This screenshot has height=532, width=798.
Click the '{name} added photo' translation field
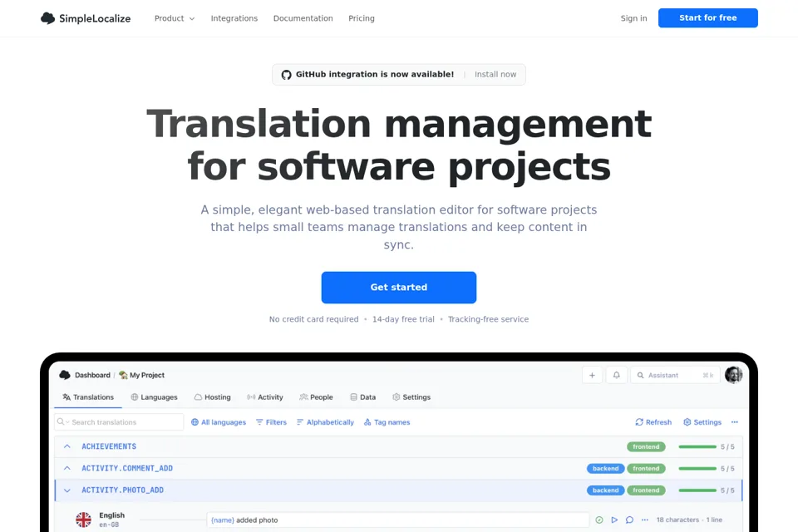(398, 520)
